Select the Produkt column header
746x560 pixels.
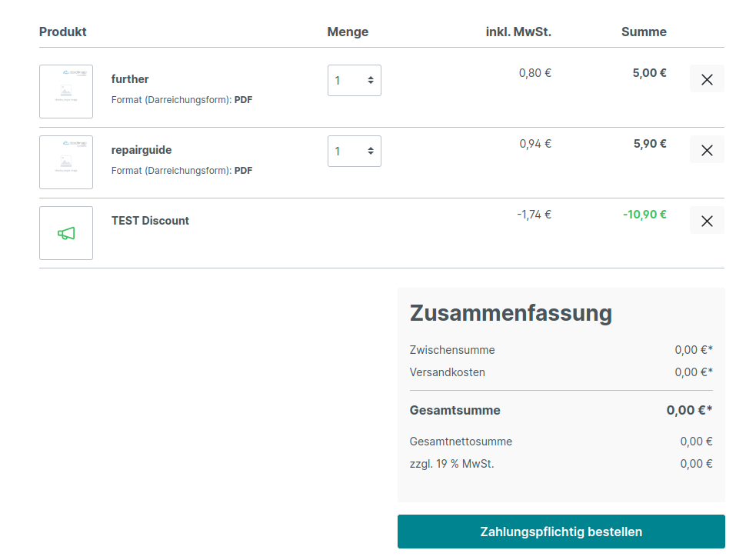(x=62, y=32)
